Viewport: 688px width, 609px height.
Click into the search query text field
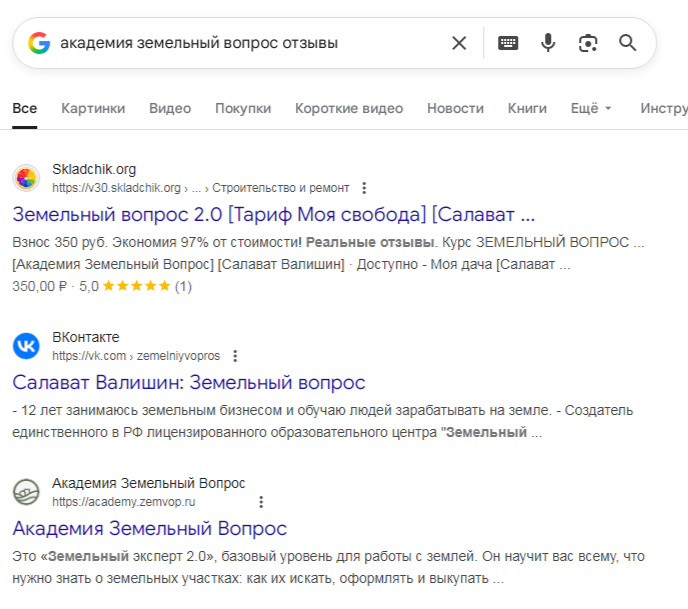250,43
